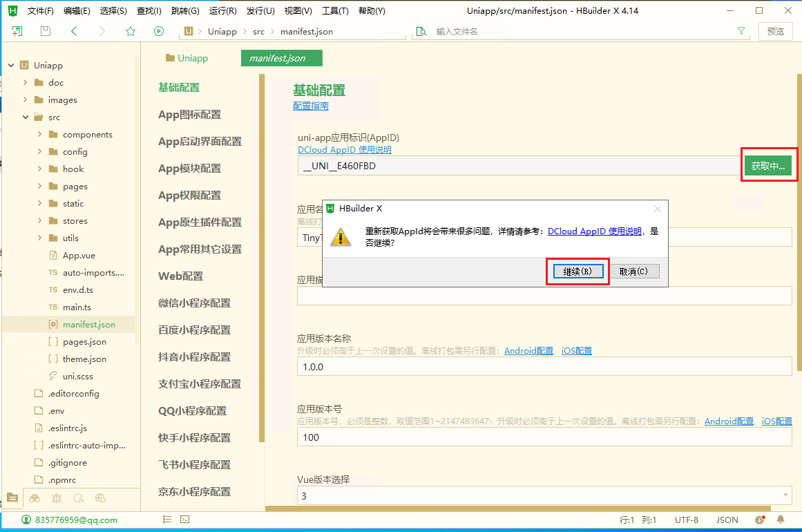This screenshot has width=802, height=532.
Task: Click the Uniapp project icon in breadcrumb
Action: pyautogui.click(x=189, y=31)
